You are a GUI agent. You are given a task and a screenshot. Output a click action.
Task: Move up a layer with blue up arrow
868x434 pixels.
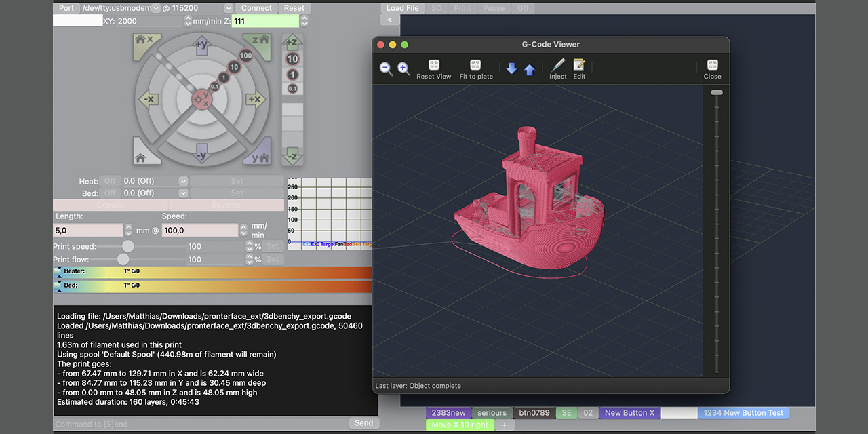click(x=530, y=69)
